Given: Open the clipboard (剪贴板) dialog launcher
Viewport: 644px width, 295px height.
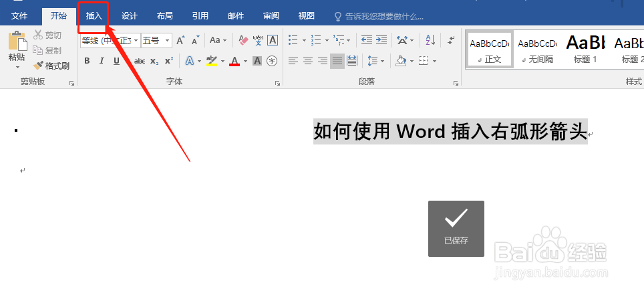Looking at the screenshot, I should pos(72,83).
